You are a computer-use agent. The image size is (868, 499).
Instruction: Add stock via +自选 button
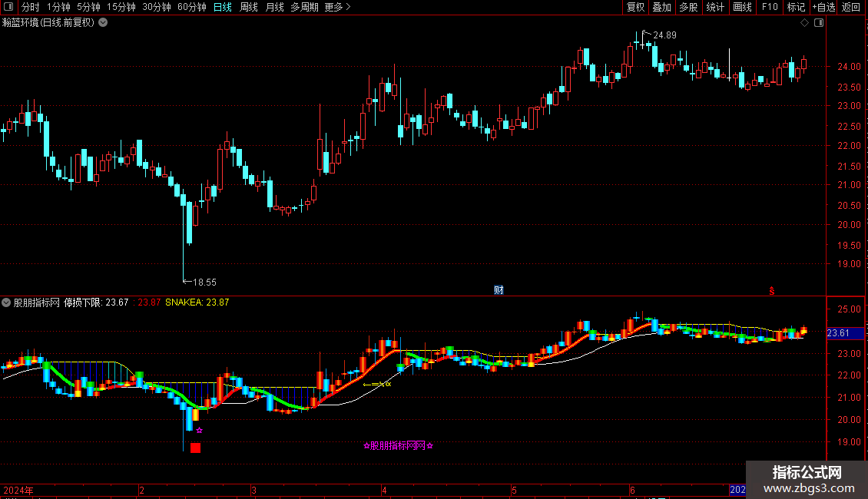(823, 7)
